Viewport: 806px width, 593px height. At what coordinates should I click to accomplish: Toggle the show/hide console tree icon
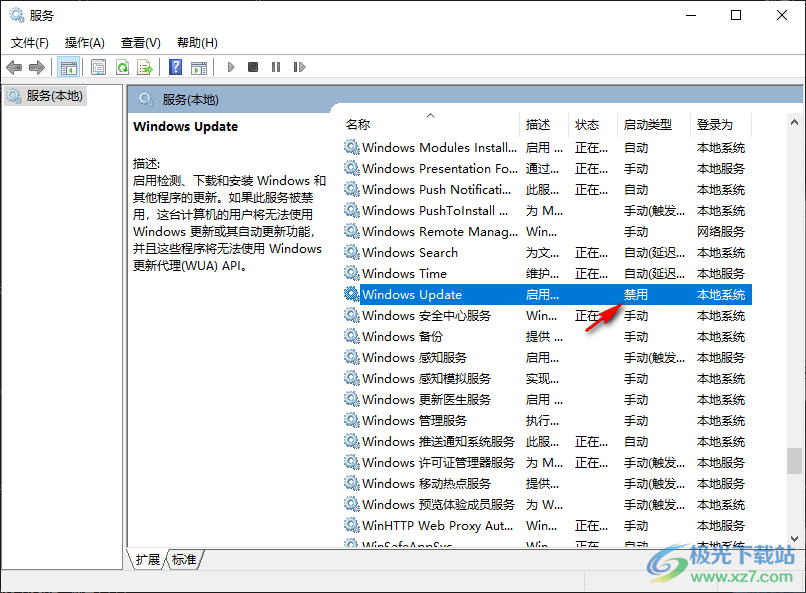[68, 67]
